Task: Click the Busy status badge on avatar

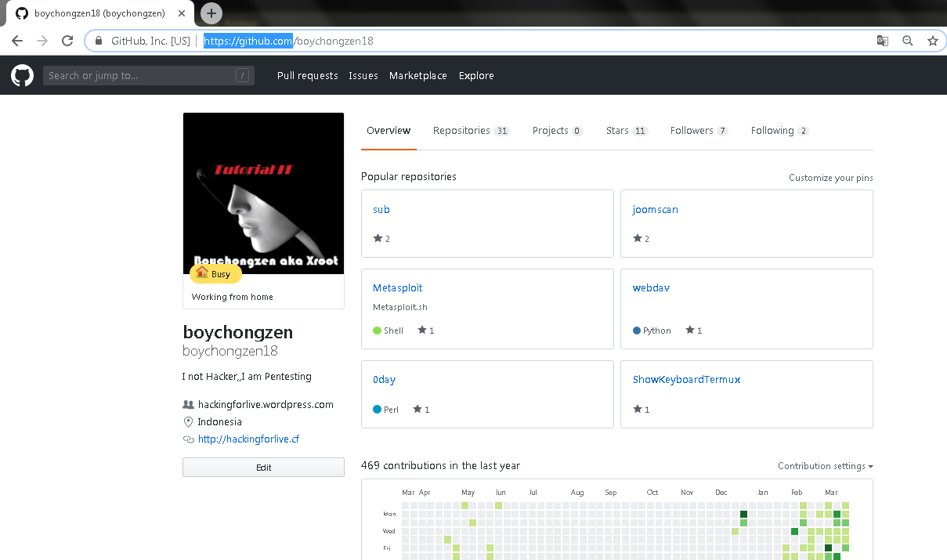Action: coord(215,274)
